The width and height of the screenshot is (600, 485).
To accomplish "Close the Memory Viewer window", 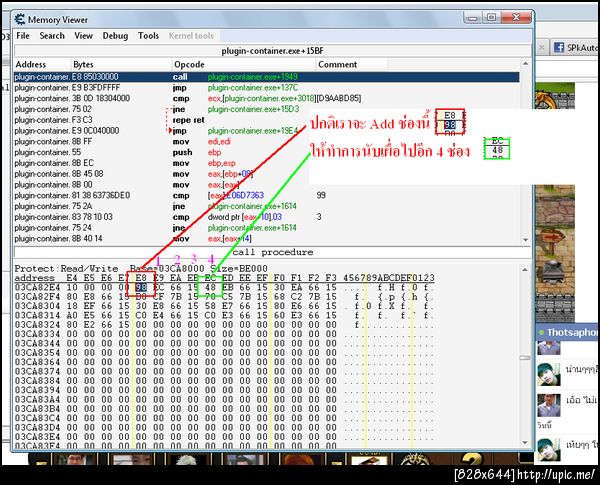I will (516, 18).
